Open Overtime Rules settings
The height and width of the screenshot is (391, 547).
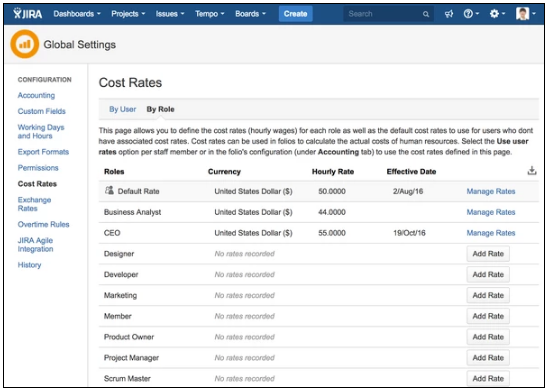click(43, 224)
